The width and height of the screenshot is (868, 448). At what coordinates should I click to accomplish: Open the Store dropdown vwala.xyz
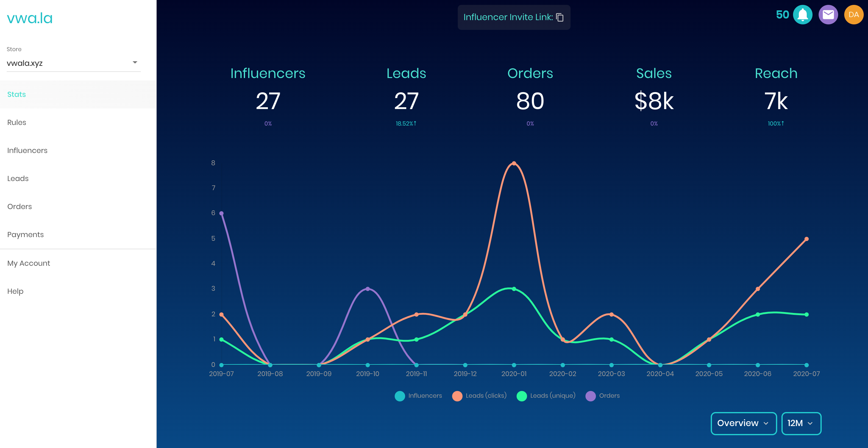coord(73,63)
